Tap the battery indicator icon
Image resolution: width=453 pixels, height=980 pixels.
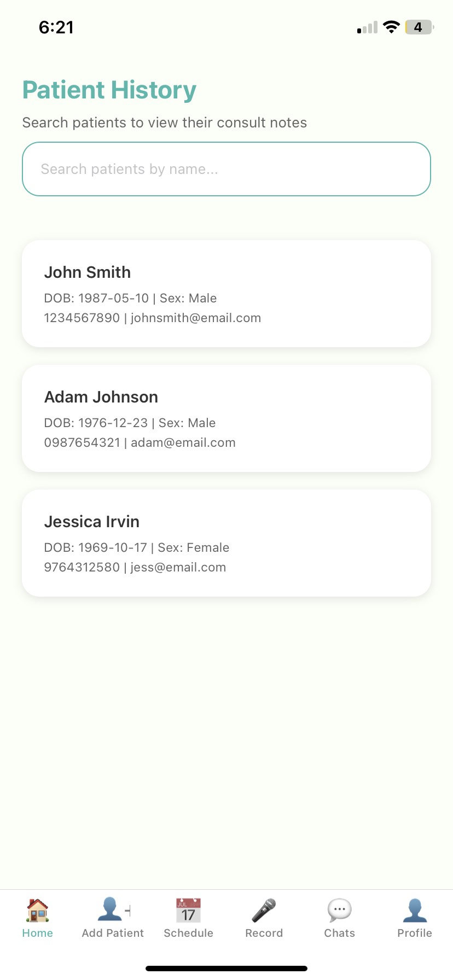pyautogui.click(x=419, y=27)
